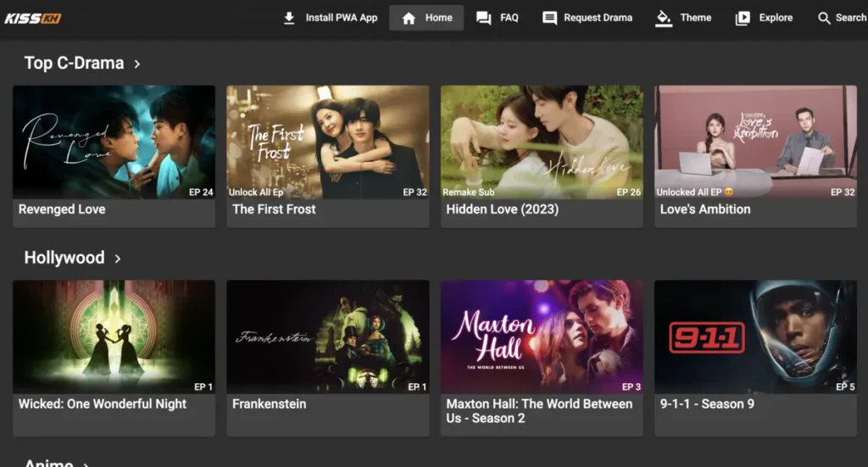Click the Home house icon
This screenshot has width=868, height=467.
[409, 18]
